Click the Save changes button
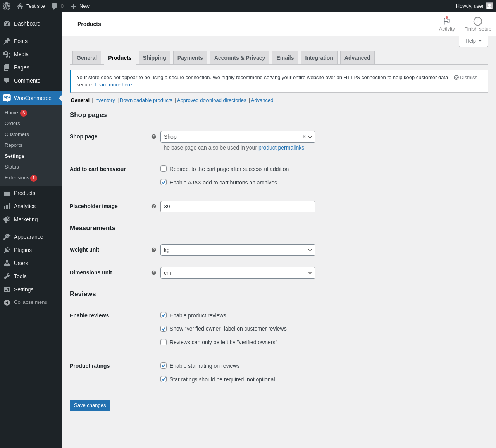The height and width of the screenshot is (448, 496). [x=90, y=405]
